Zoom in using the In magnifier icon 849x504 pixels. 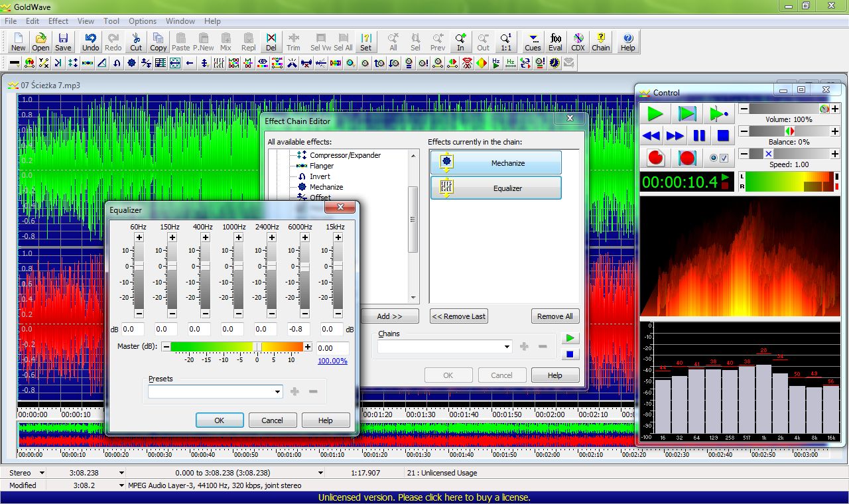coord(461,42)
